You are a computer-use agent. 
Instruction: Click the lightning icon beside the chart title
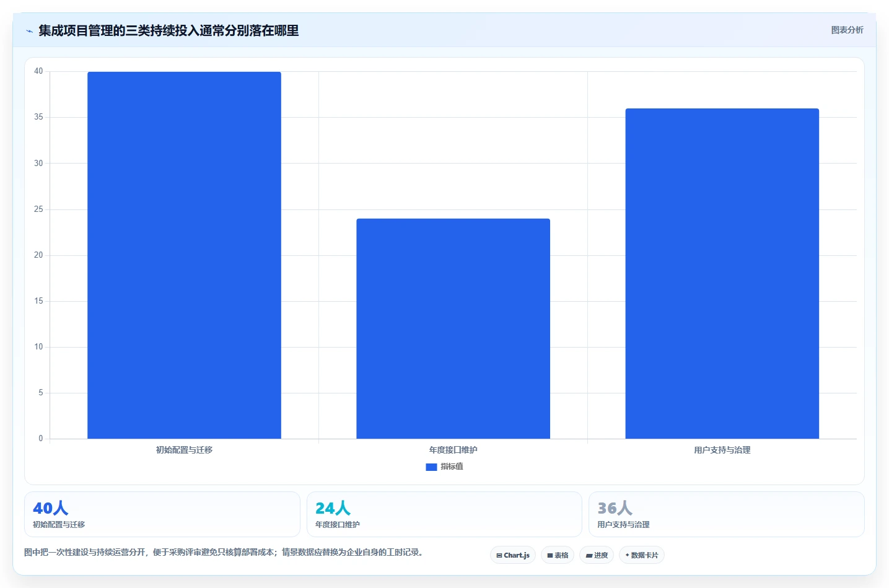[29, 31]
